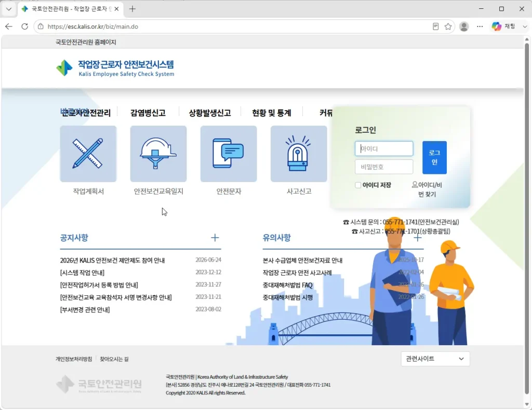
Task: Open 개인정보처리방침 footer link
Action: click(x=74, y=359)
